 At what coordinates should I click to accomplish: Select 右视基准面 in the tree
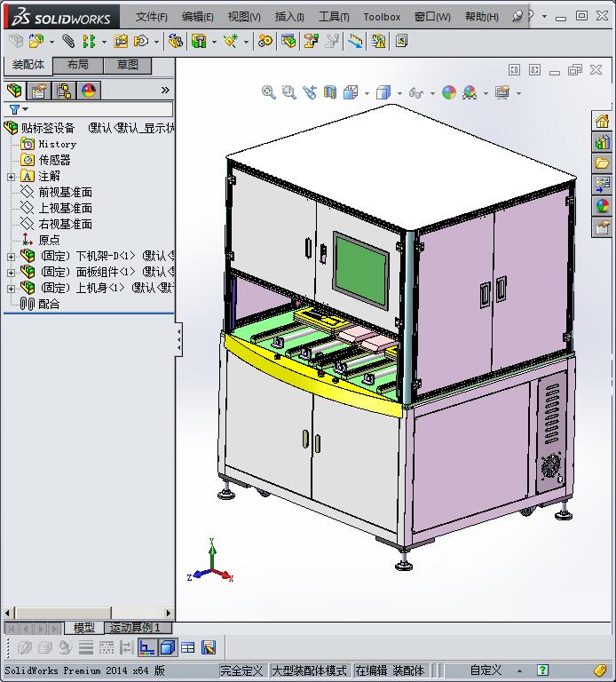click(x=65, y=225)
